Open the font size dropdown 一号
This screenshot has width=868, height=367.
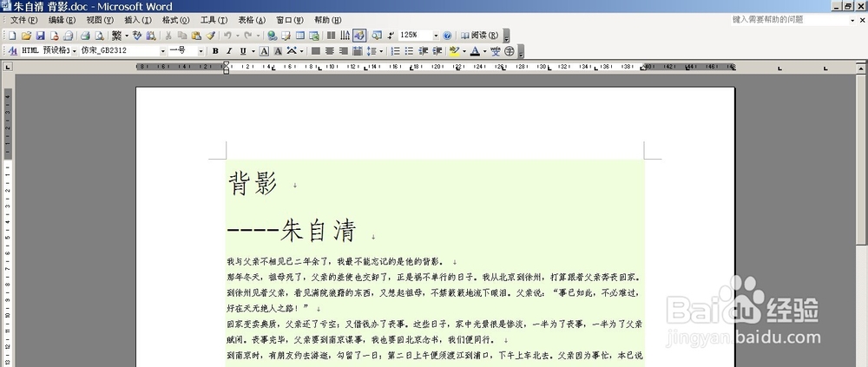click(x=201, y=51)
